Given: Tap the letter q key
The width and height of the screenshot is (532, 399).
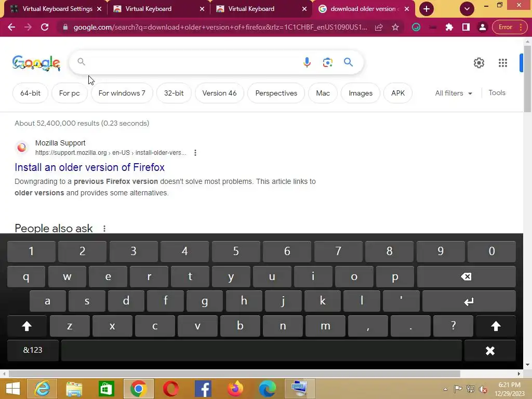Looking at the screenshot, I should pyautogui.click(x=26, y=277).
